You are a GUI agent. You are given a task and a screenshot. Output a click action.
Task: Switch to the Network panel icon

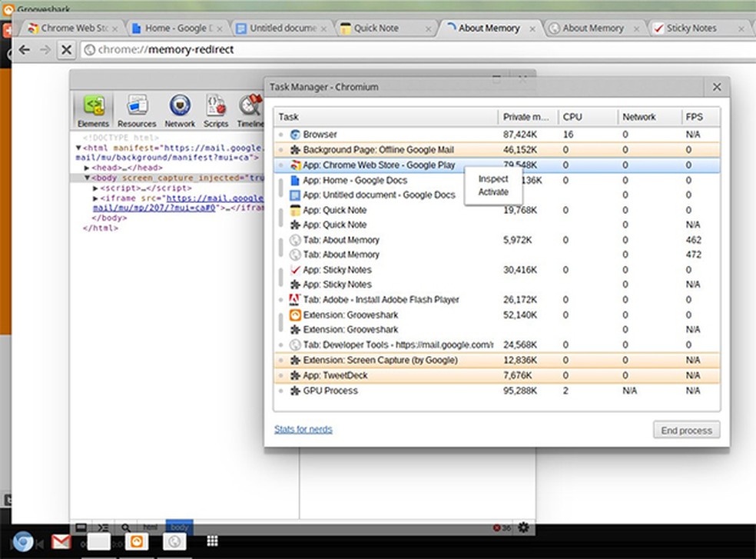tap(180, 110)
